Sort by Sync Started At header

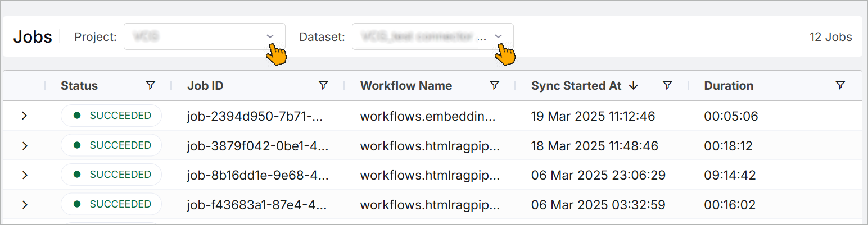(576, 86)
